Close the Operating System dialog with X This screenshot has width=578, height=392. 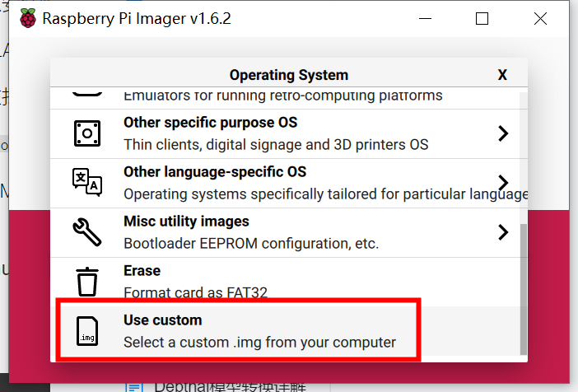(502, 75)
